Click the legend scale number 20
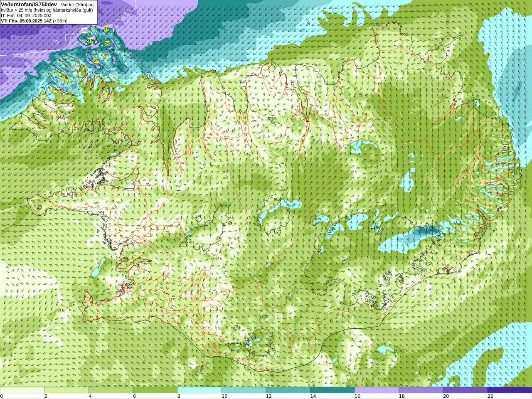Screen dimensions: 532x399 [x=446, y=396]
